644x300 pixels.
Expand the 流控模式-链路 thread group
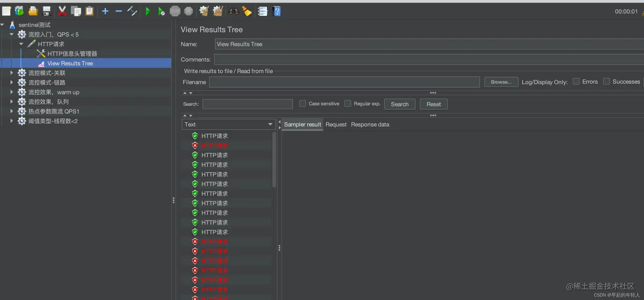pyautogui.click(x=12, y=83)
